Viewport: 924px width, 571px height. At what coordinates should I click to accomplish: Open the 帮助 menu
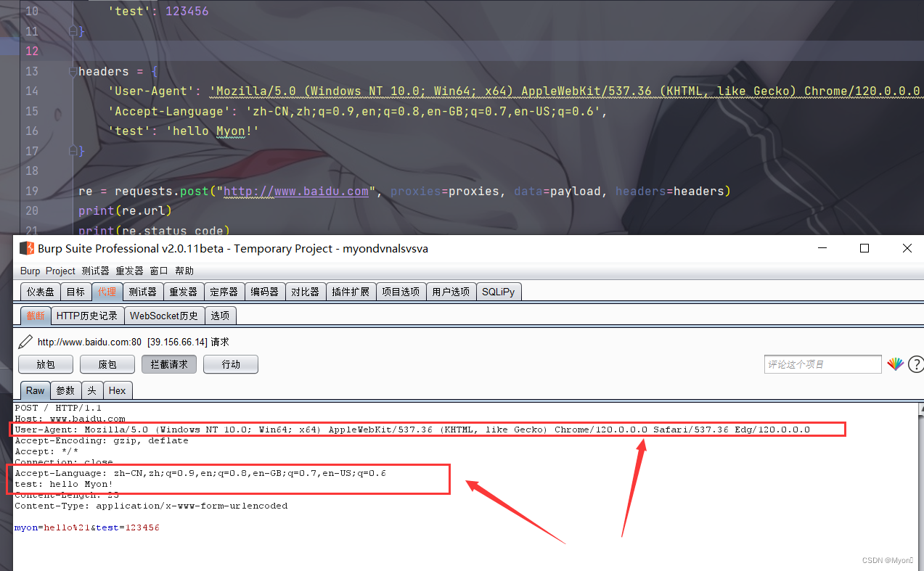coord(184,271)
